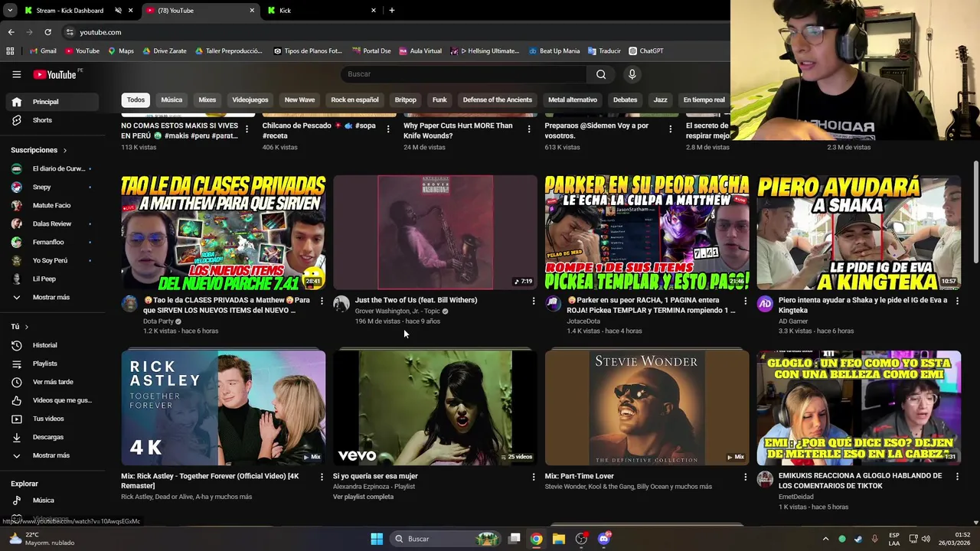The height and width of the screenshot is (551, 980).
Task: Open Tus videos in the sidebar
Action: (52, 419)
